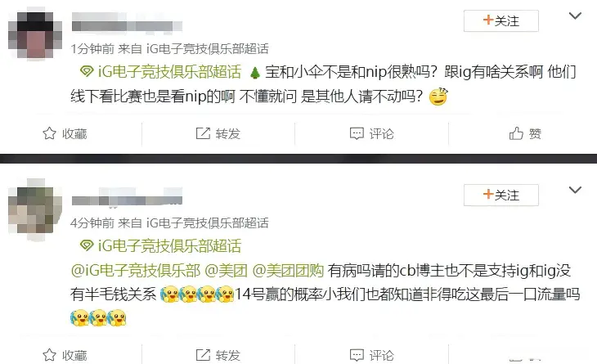Open source 超话 link beside 1分钟前
The height and width of the screenshot is (364, 597).
tap(208, 49)
